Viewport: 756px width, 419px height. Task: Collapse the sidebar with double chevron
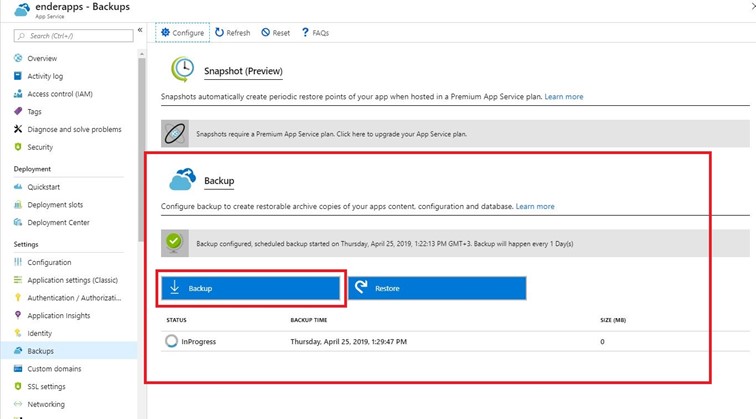pos(140,30)
